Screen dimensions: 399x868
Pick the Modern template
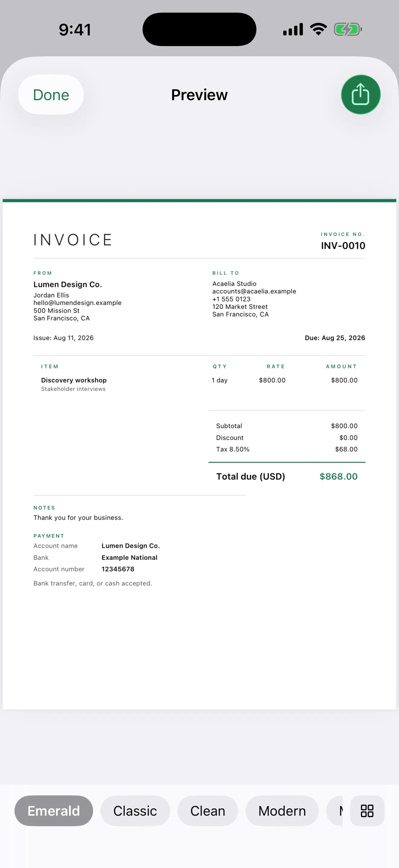coord(282,811)
